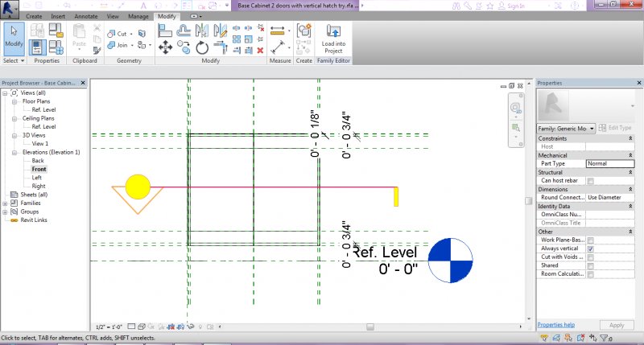Select the Move tool
This screenshot has height=345, width=644.
(x=165, y=47)
